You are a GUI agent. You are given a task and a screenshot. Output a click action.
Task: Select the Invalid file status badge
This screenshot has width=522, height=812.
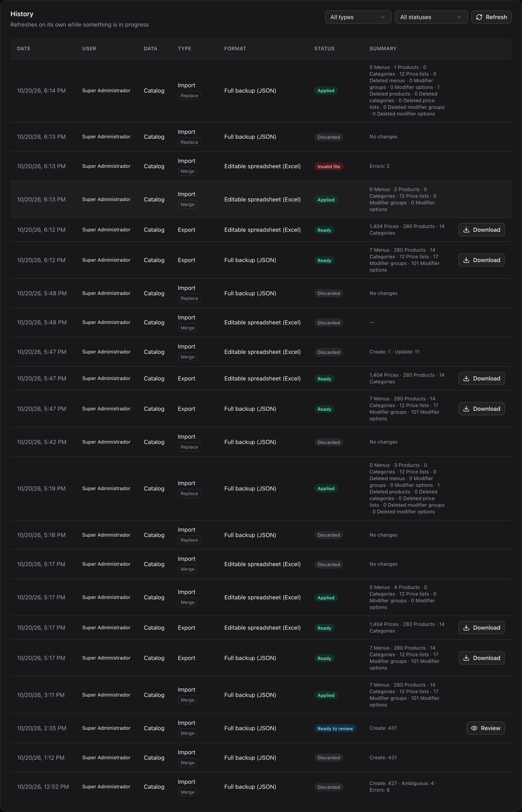329,166
